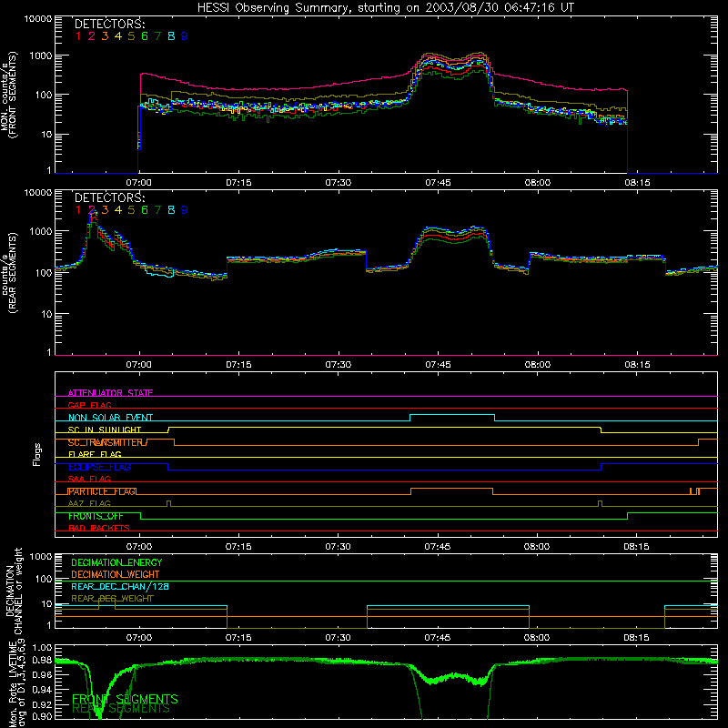Screen dimensions: 728x728
Task: Click the SC_IN_SUNLIGHT flag label
Action: coord(105,430)
